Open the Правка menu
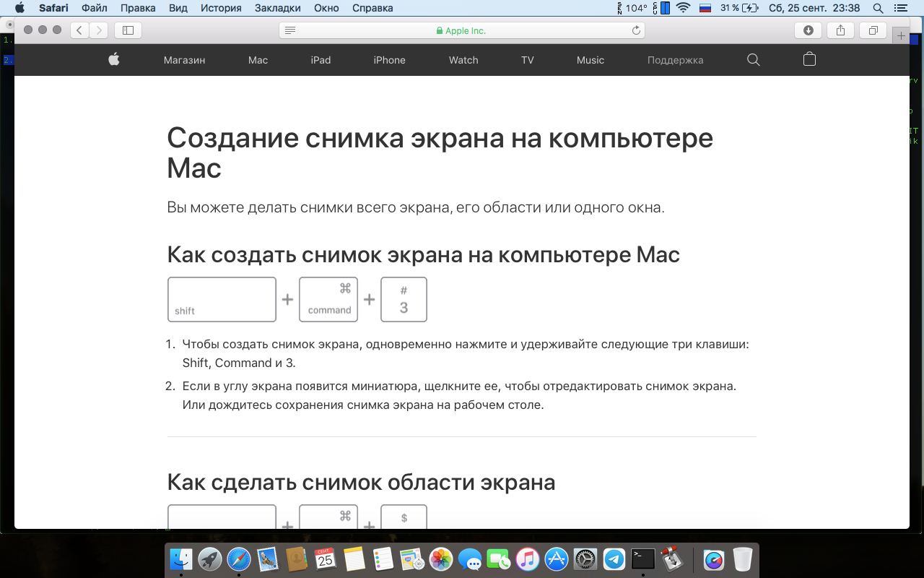This screenshot has height=578, width=924. coord(138,8)
